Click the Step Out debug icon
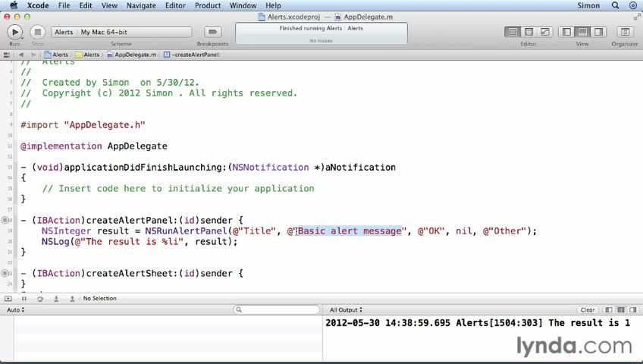 (72, 299)
